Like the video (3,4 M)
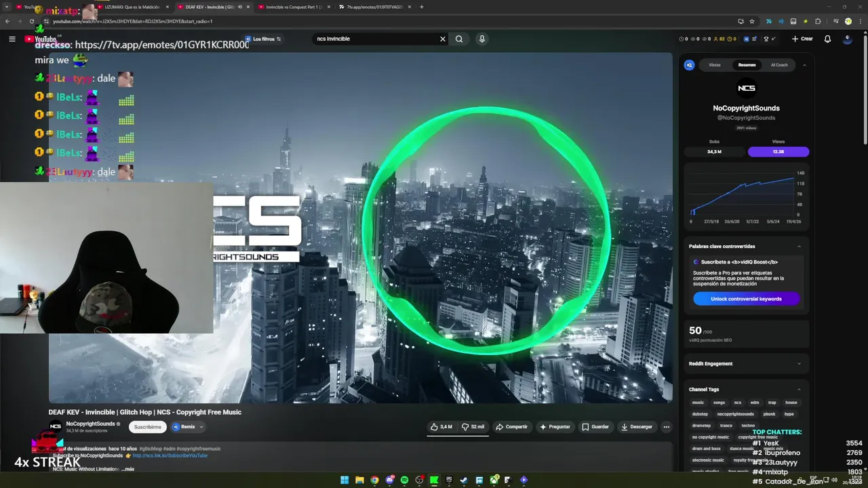 pyautogui.click(x=441, y=427)
